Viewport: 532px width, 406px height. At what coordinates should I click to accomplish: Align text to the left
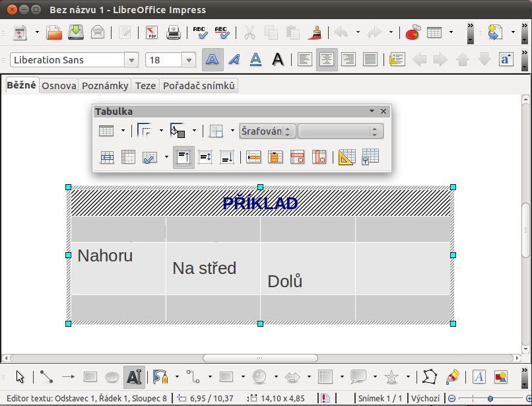pos(305,60)
